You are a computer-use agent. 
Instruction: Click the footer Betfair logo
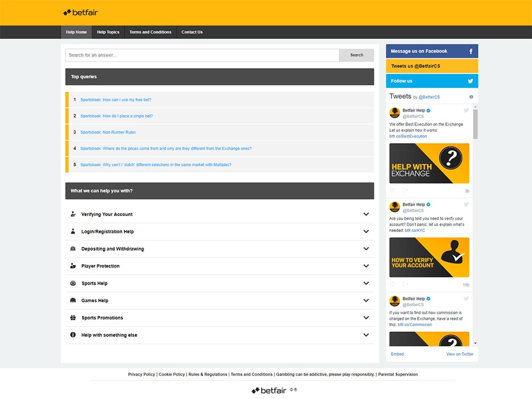269,390
